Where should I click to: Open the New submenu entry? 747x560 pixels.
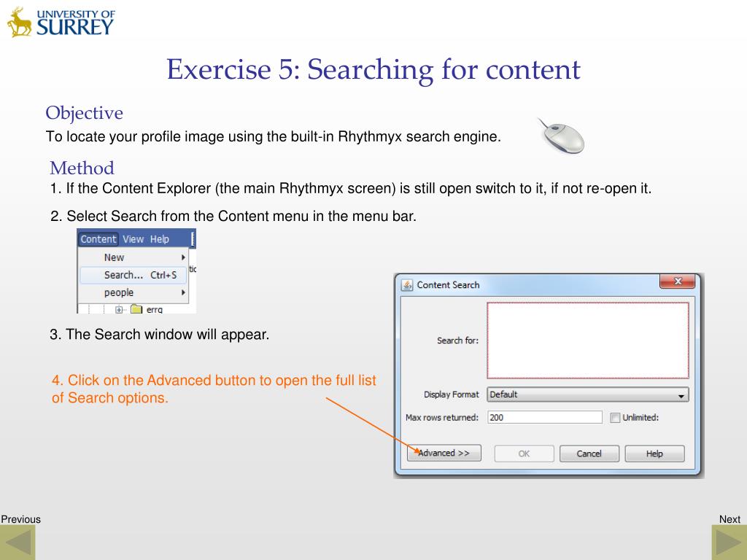tap(133, 257)
